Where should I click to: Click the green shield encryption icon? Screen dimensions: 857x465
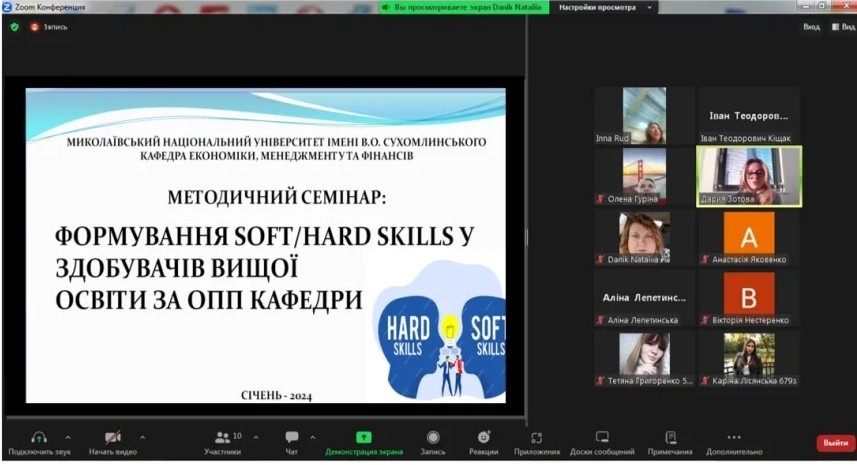(14, 27)
